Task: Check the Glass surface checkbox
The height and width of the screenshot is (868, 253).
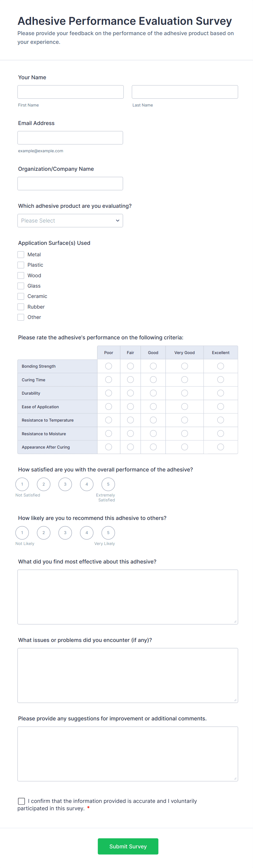Action: pos(20,286)
